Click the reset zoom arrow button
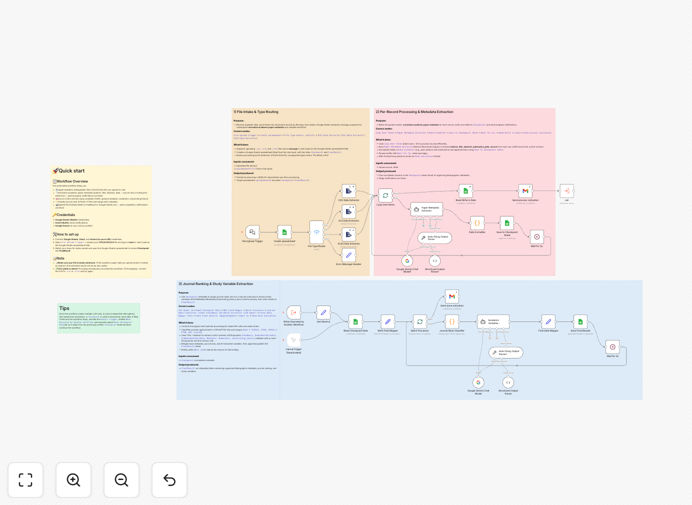Viewport: 692px width, 505px height. tap(169, 480)
